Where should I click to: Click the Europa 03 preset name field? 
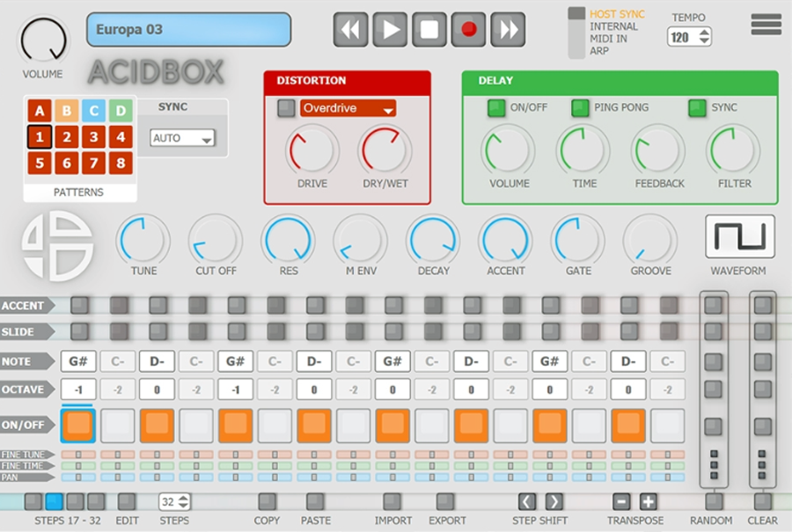click(189, 30)
